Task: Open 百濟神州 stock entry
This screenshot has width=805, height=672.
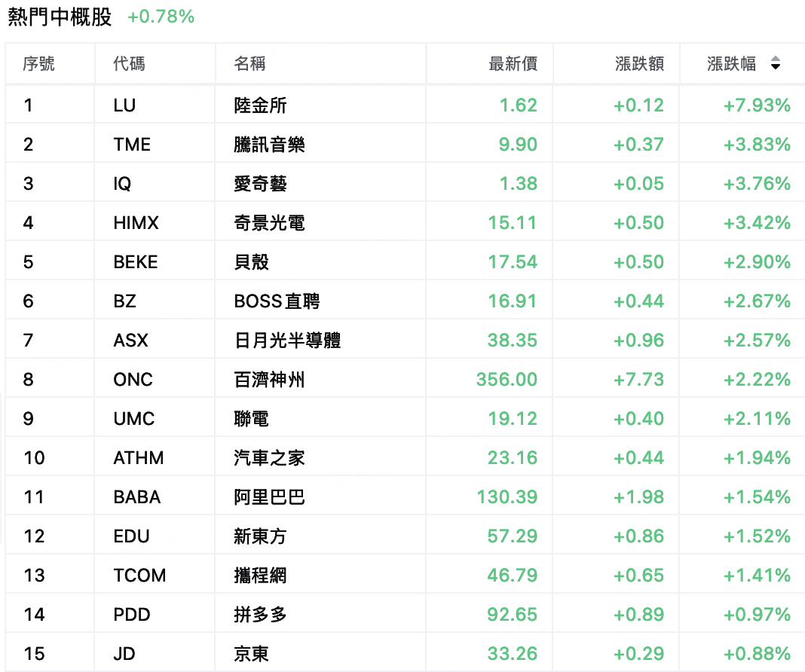Action: coord(269,380)
